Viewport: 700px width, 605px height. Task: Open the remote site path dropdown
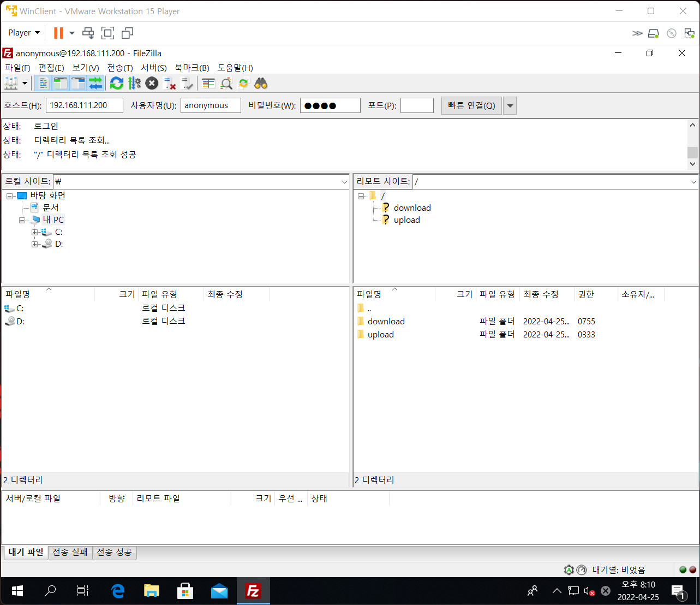tap(693, 182)
